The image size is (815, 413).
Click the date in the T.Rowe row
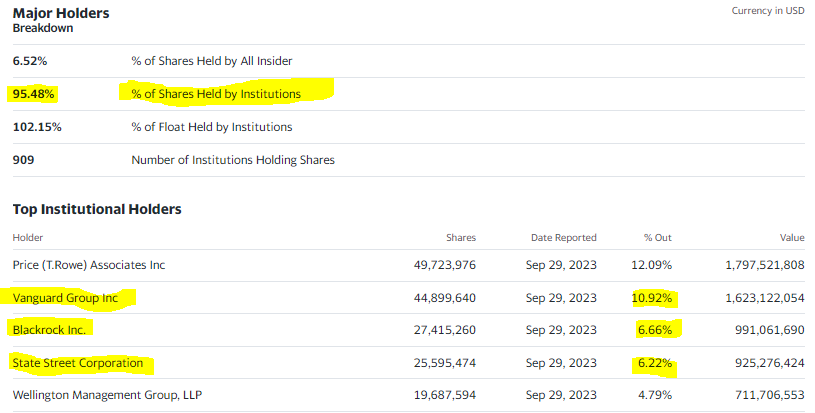[561, 265]
